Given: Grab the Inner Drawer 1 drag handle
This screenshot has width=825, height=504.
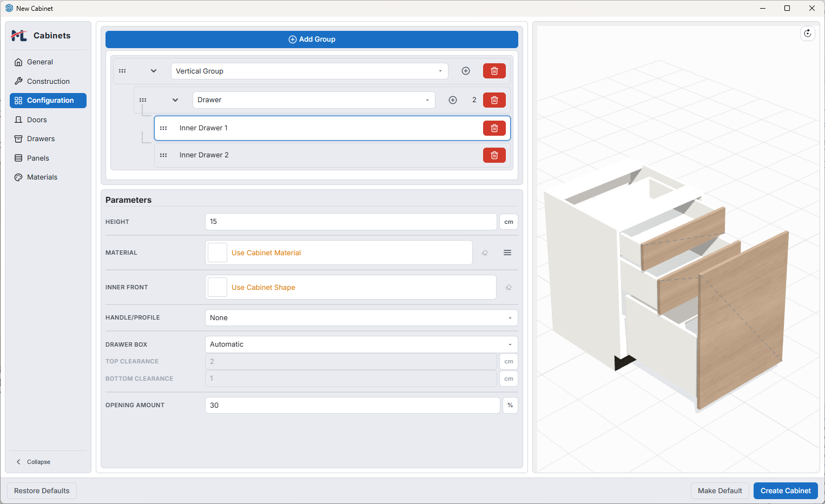Looking at the screenshot, I should tap(163, 128).
